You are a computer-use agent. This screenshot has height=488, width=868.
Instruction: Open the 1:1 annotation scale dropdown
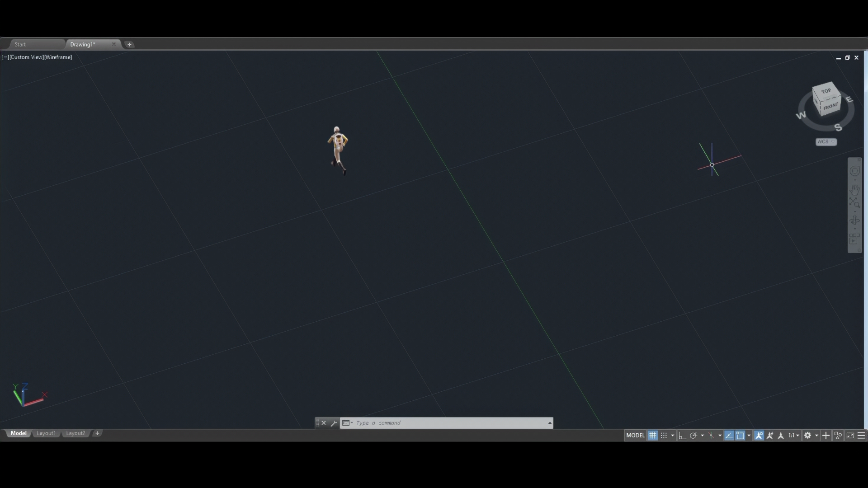[794, 436]
